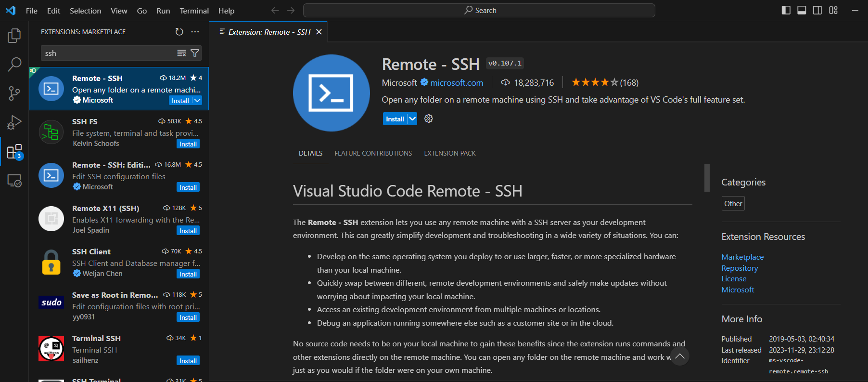Install the Terminal SSH extension
Screen dimensions: 868x382
[188, 360]
